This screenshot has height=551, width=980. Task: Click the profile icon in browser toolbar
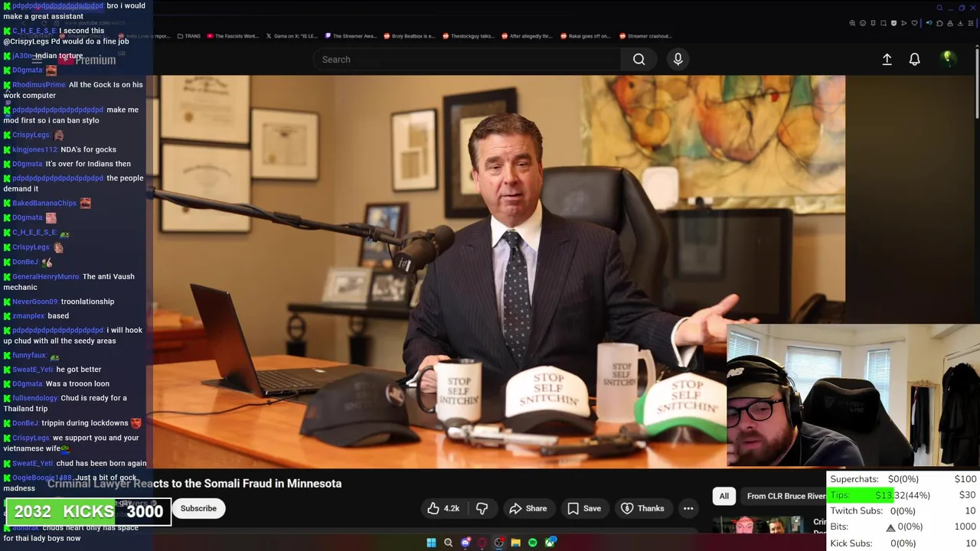click(x=950, y=23)
